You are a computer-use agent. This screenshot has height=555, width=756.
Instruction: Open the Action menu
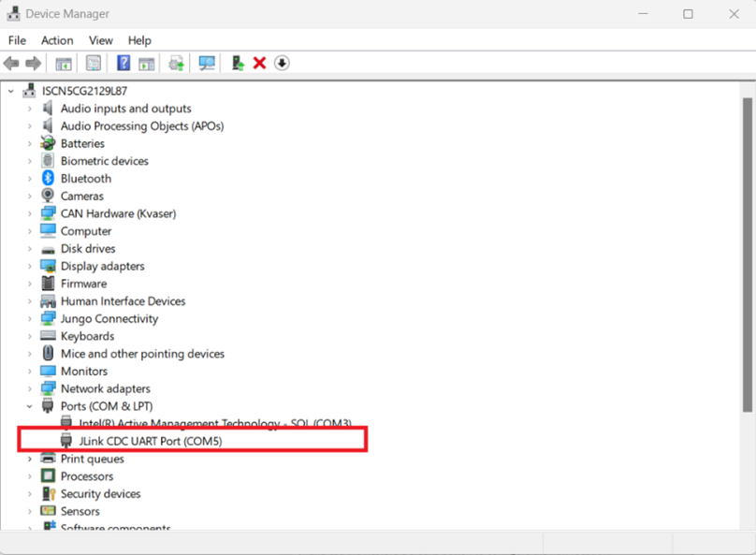(x=57, y=40)
